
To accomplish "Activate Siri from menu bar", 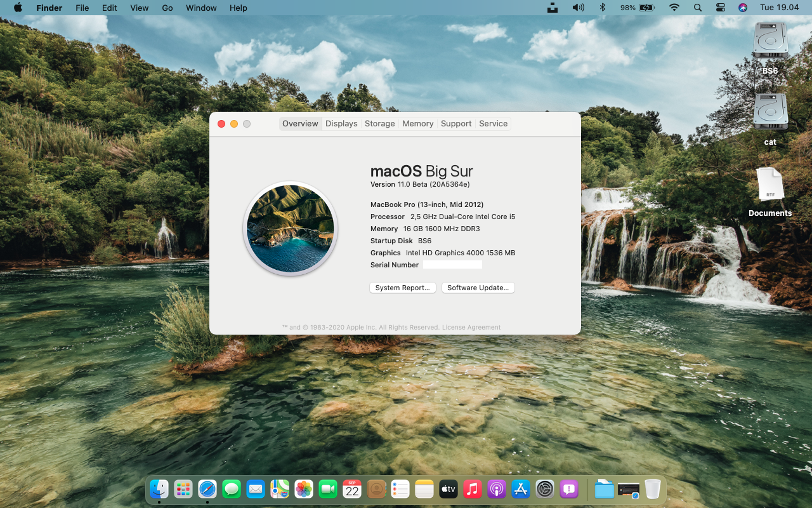I will pos(743,8).
